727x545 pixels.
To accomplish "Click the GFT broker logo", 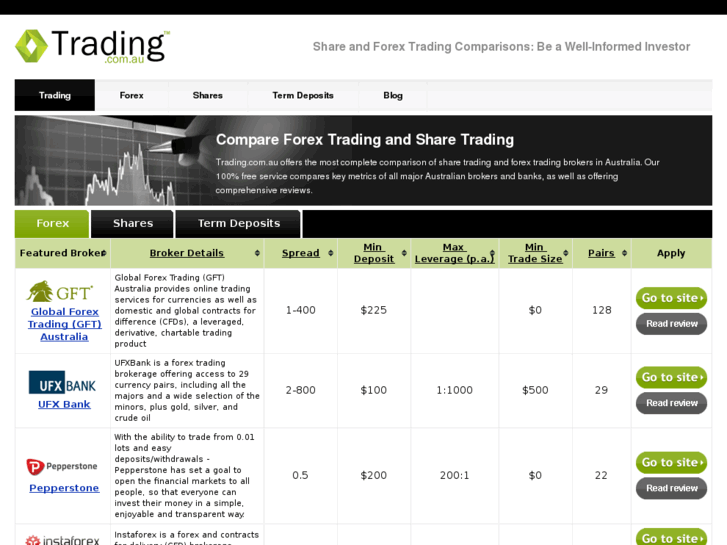I will pos(60,292).
